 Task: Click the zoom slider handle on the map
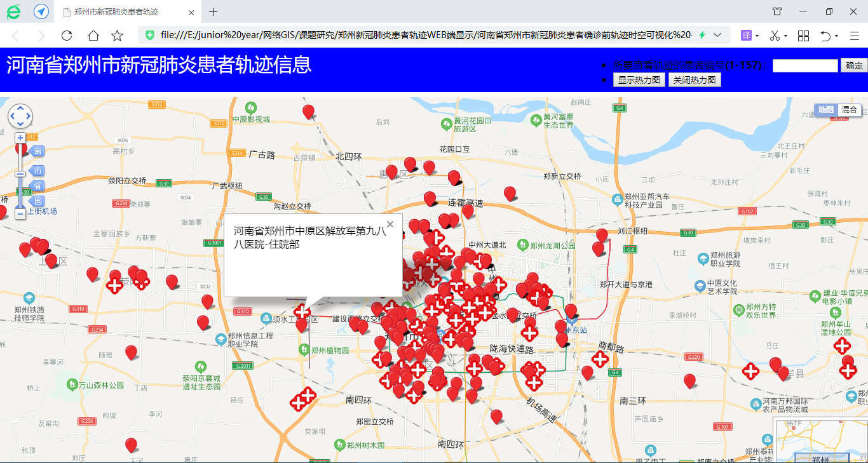point(20,173)
